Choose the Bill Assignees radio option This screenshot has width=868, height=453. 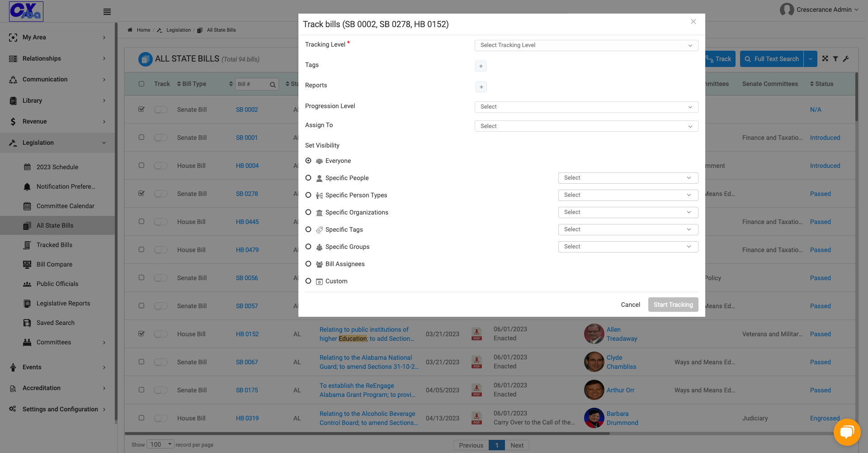pyautogui.click(x=308, y=264)
